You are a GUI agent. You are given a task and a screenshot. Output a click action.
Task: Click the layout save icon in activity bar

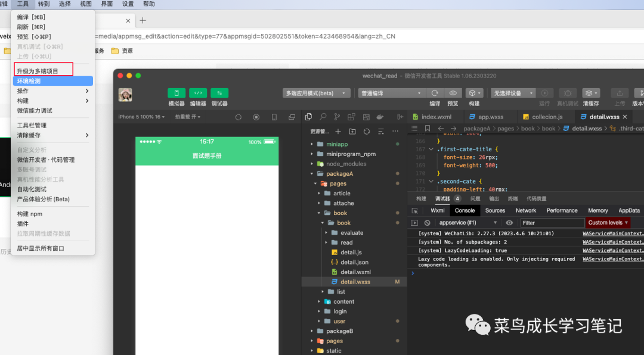tap(366, 117)
